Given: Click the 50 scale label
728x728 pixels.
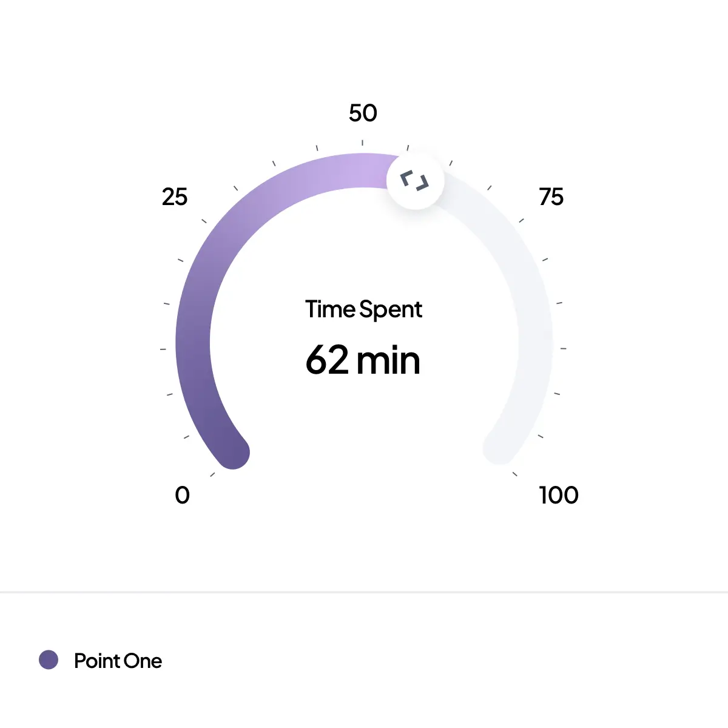Looking at the screenshot, I should tap(363, 113).
